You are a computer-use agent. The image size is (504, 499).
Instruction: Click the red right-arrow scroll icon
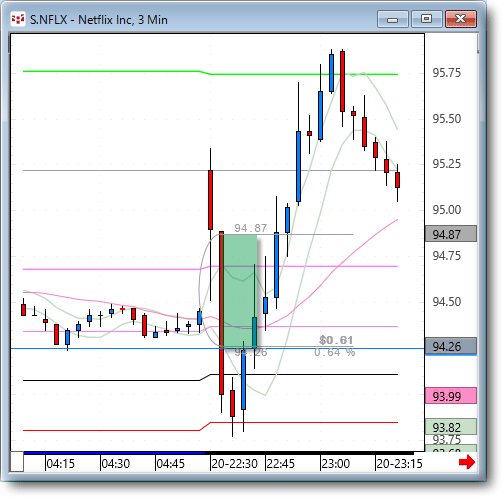[x=467, y=462]
